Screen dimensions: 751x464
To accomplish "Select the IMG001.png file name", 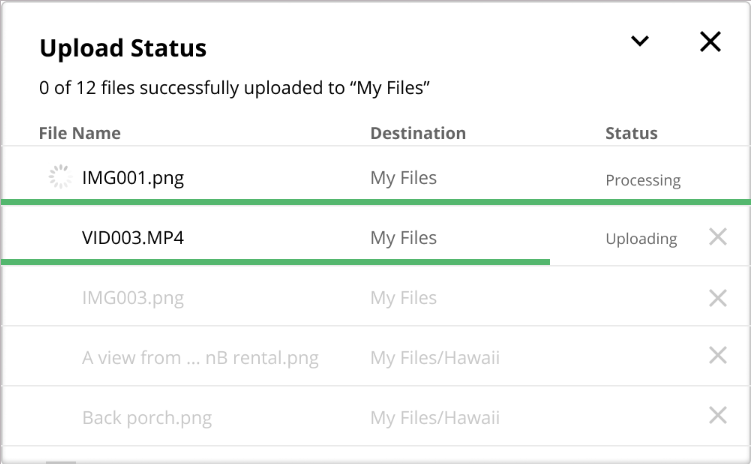I will click(133, 179).
